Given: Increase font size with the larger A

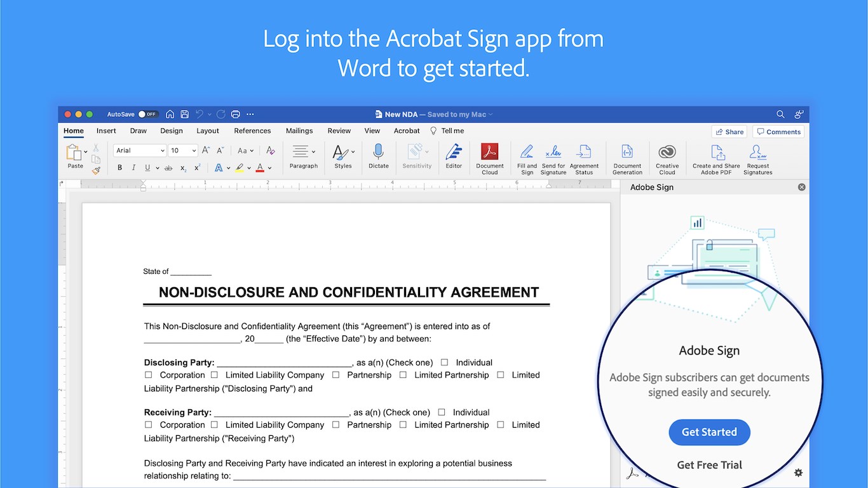Looking at the screenshot, I should pyautogui.click(x=206, y=151).
